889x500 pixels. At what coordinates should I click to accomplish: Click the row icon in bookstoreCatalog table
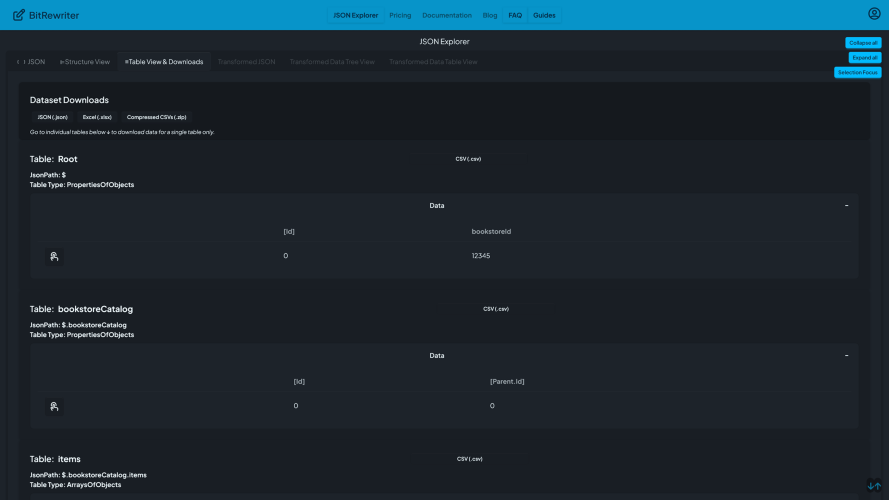tap(54, 406)
